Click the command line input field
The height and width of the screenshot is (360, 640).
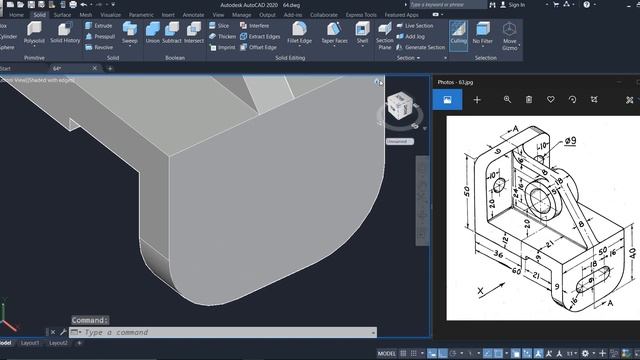(x=223, y=332)
